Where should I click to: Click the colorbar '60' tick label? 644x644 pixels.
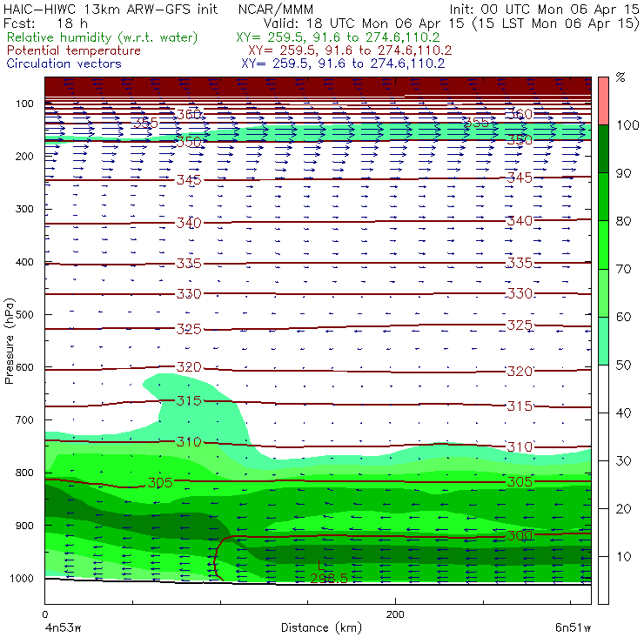pyautogui.click(x=623, y=317)
